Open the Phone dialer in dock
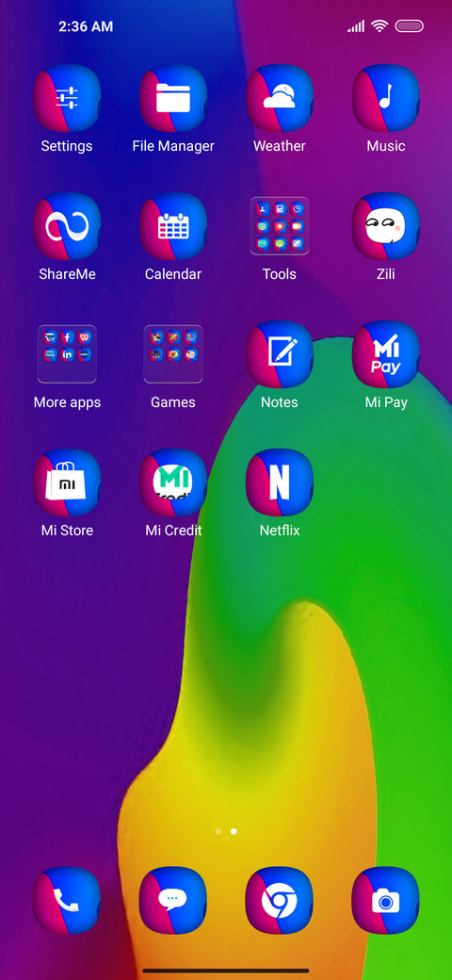The height and width of the screenshot is (980, 452). (x=67, y=900)
